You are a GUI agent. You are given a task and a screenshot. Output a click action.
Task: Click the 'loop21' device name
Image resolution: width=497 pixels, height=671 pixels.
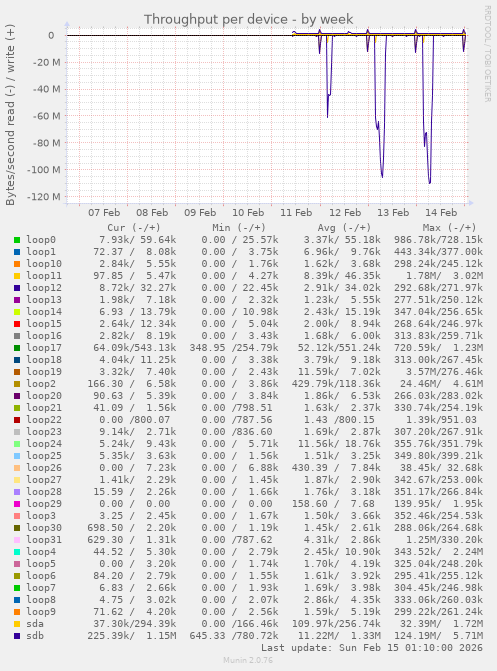click(x=44, y=408)
